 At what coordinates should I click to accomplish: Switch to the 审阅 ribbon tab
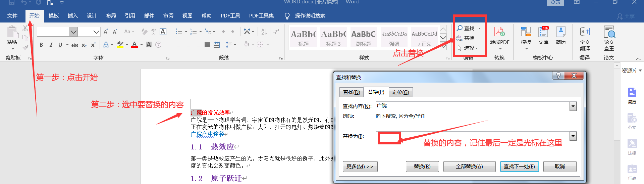tap(168, 16)
